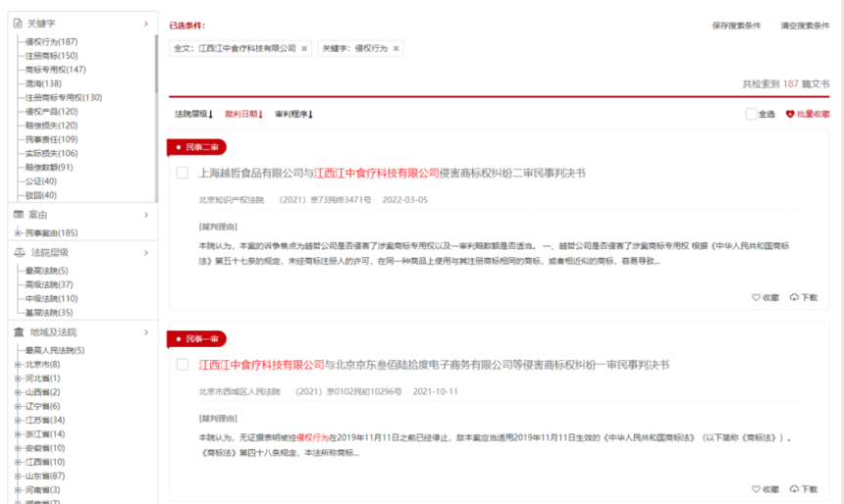The width and height of the screenshot is (844, 504).
Task: Click heart icon for 批量收藏
Action: (790, 114)
